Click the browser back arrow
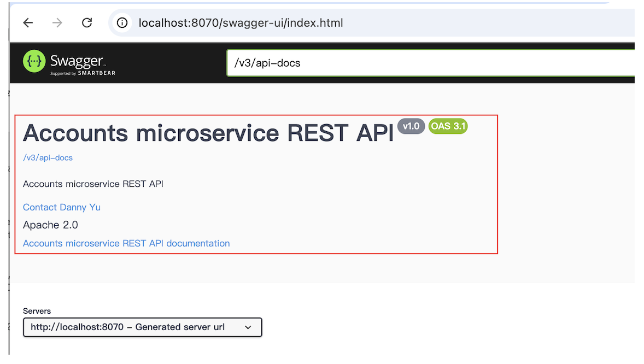644x364 pixels. pos(28,22)
